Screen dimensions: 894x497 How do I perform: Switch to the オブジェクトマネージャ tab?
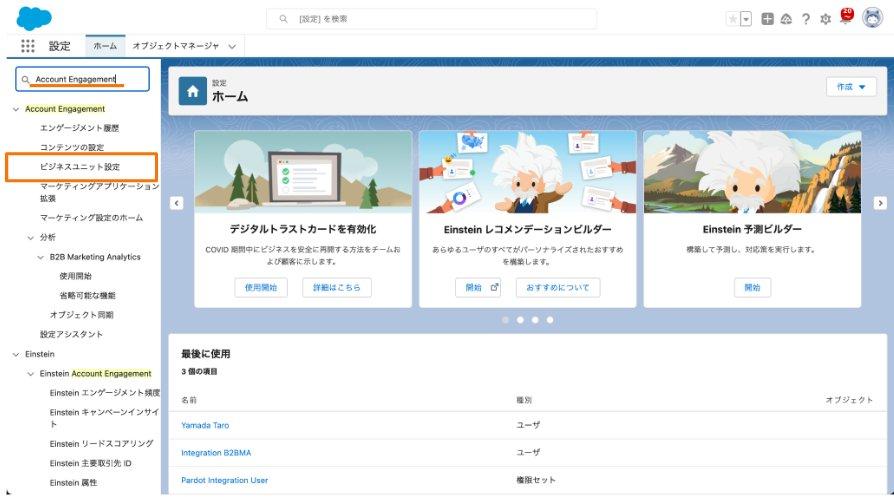[176, 46]
